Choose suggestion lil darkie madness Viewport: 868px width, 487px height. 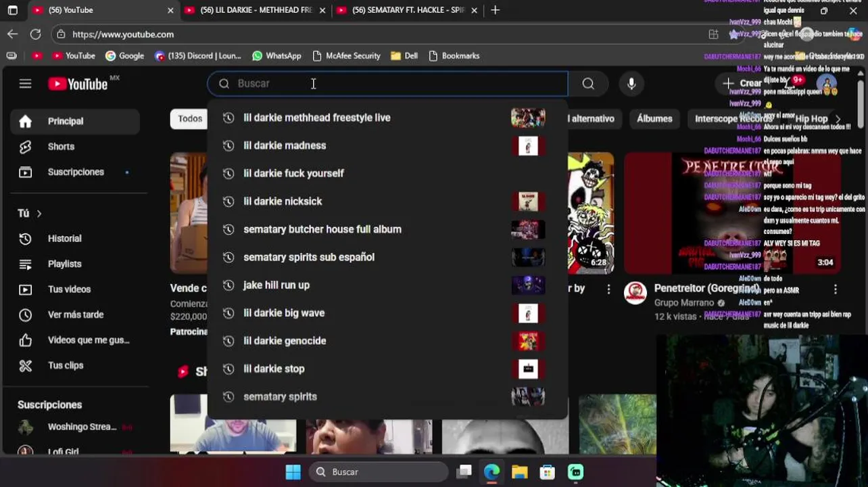pos(387,145)
